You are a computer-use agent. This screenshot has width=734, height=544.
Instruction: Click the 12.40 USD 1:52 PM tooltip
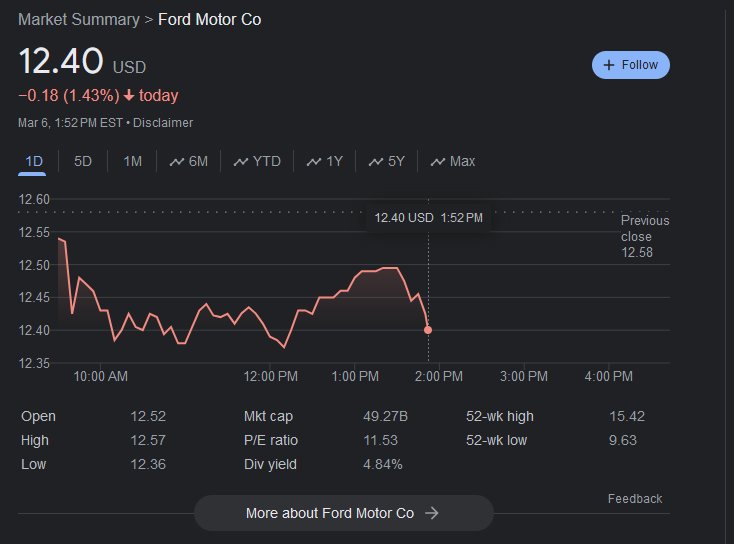click(x=428, y=218)
